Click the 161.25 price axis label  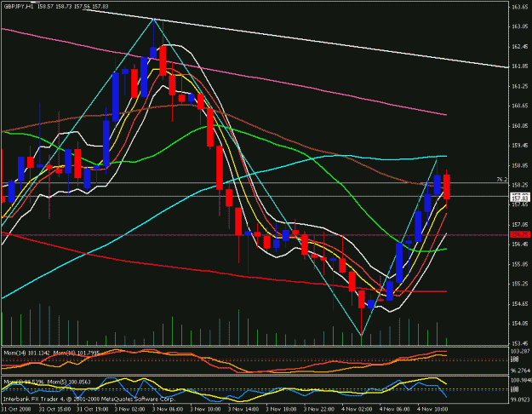point(519,86)
